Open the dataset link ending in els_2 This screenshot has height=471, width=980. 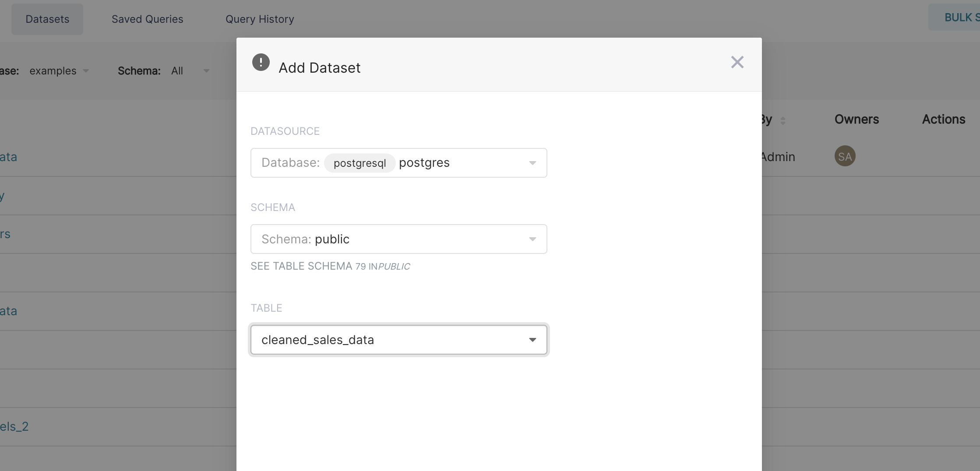(x=14, y=425)
